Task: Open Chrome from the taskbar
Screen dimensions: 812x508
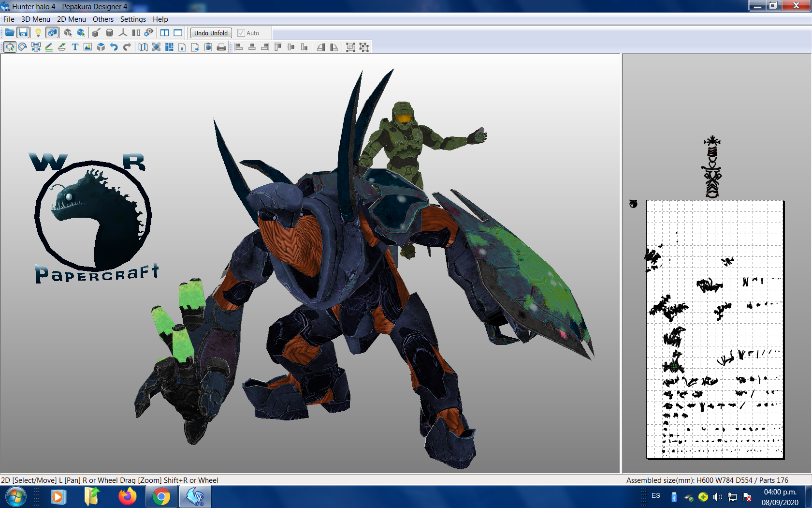Action: [161, 496]
